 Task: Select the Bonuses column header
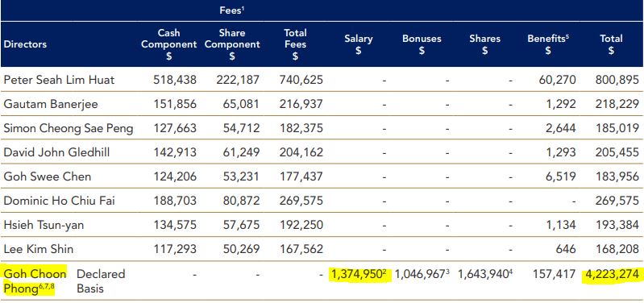pyautogui.click(x=422, y=44)
